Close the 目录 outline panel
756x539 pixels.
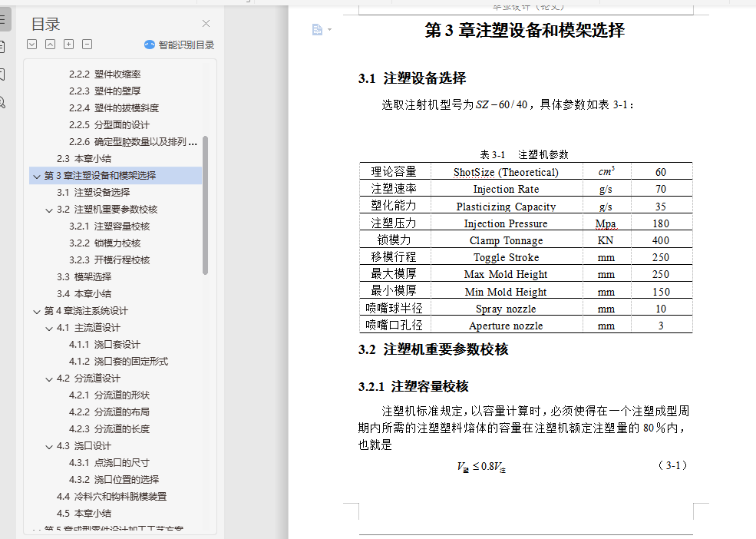(x=206, y=24)
